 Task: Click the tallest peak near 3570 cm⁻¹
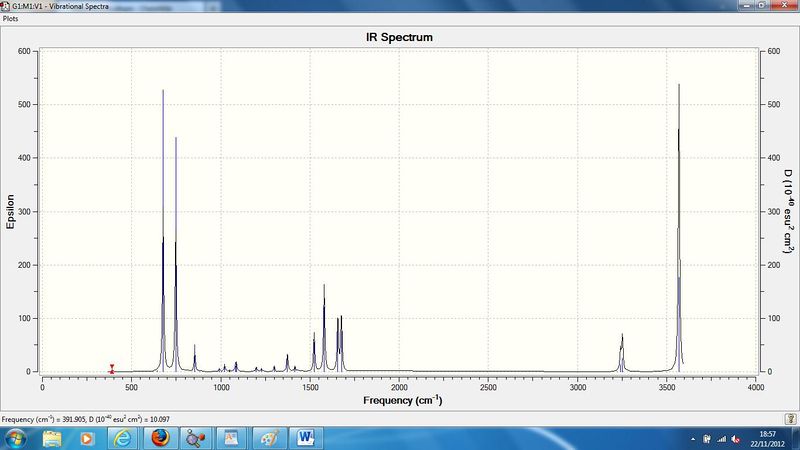(679, 227)
